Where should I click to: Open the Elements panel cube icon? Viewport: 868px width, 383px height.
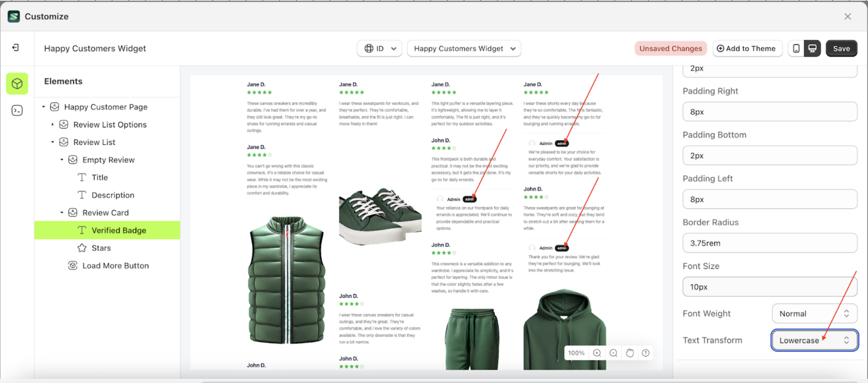point(17,83)
